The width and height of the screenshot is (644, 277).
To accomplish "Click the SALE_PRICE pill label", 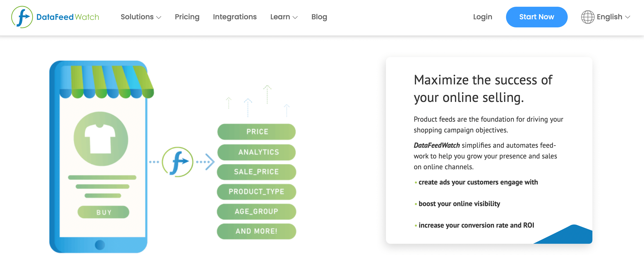I will [x=256, y=172].
